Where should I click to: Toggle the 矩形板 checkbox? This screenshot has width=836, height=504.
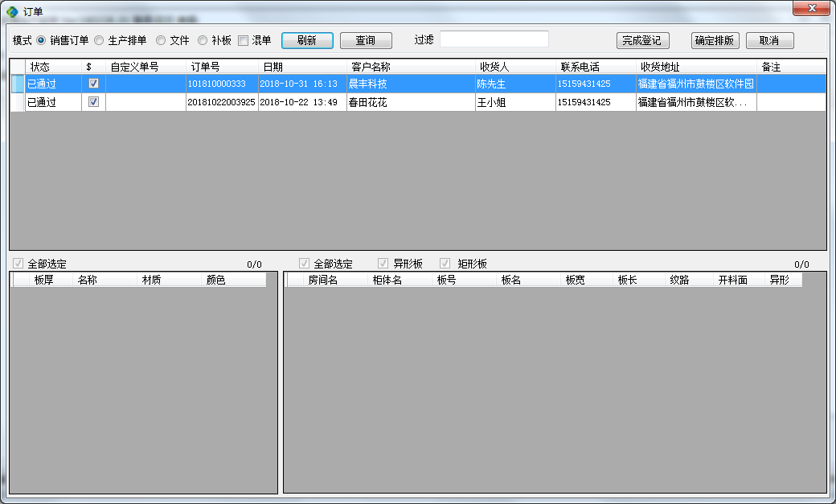[x=445, y=264]
